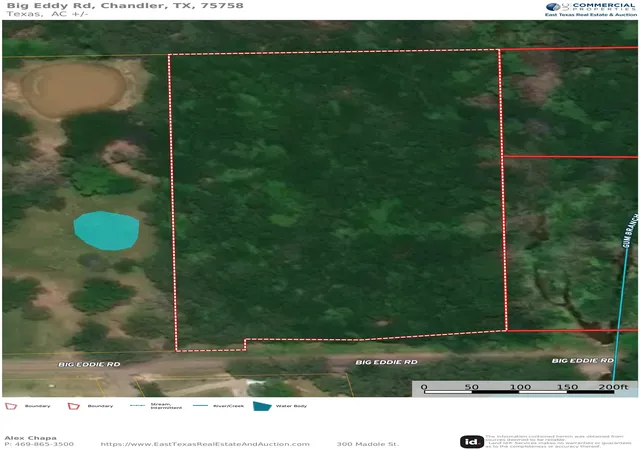Click the teal water body on the map
The width and height of the screenshot is (640, 450).
(x=107, y=230)
